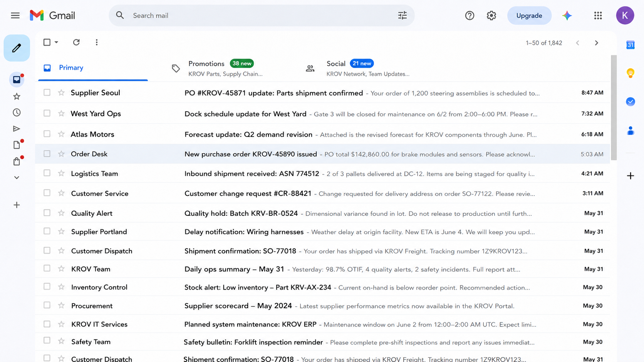Open the Google apps grid

pos(598,15)
